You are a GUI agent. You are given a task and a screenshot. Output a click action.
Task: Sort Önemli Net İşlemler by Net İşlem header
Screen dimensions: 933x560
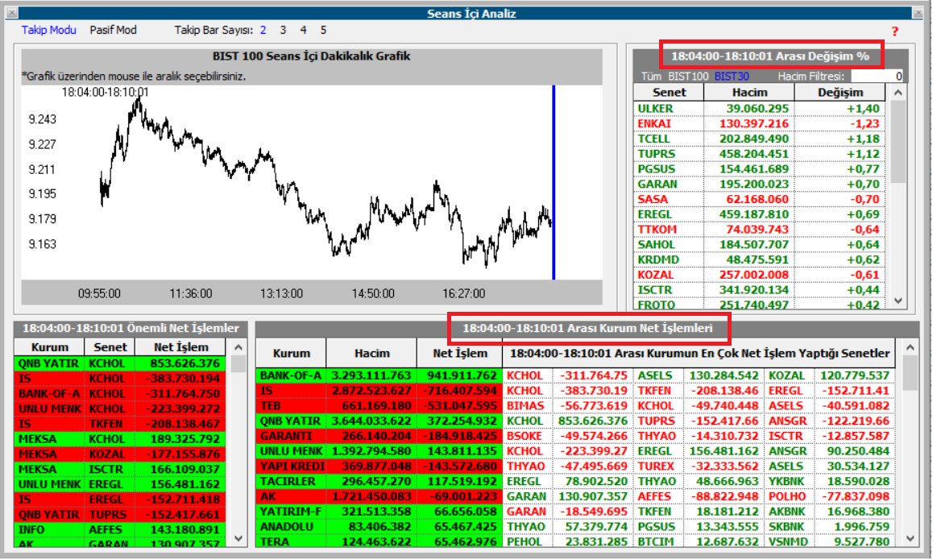point(180,347)
